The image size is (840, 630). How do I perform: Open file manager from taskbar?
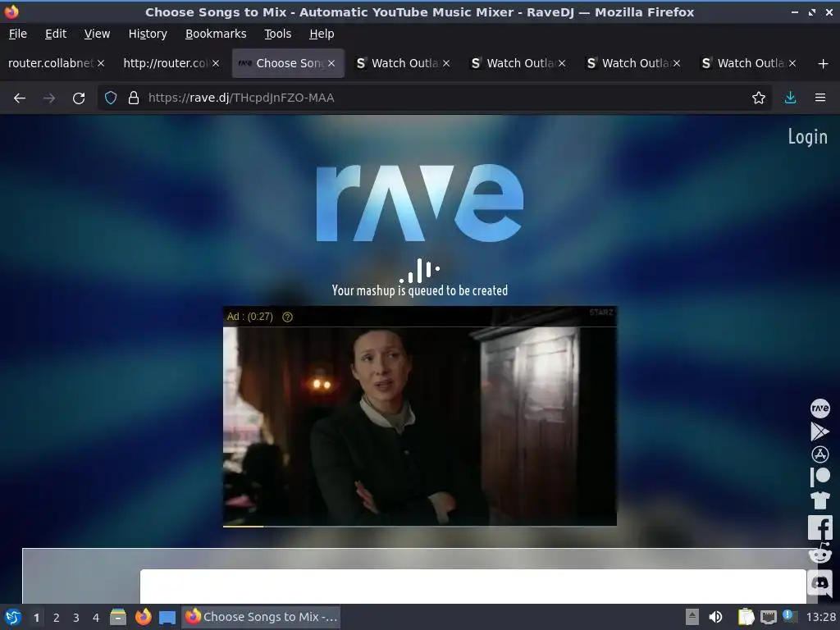118,617
